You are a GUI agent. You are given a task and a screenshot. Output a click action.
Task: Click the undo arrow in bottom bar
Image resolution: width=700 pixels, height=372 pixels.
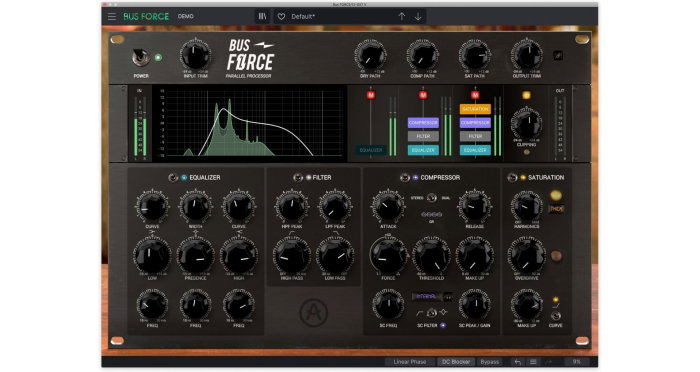click(517, 362)
